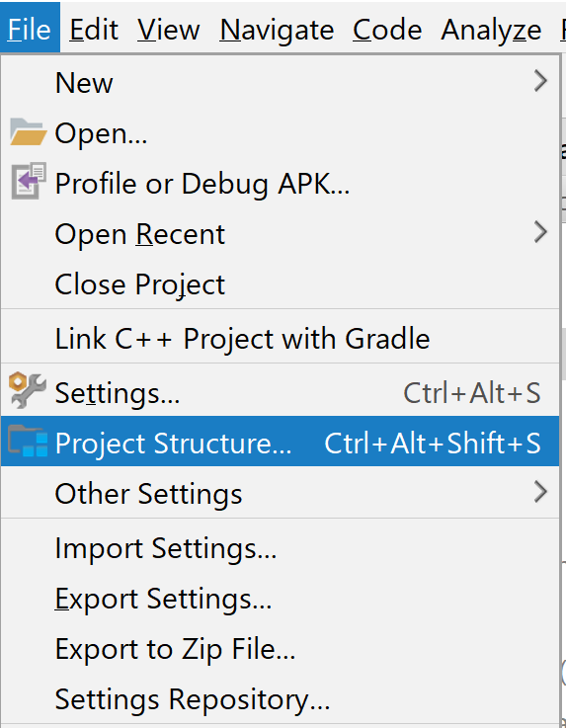Open the View menu
This screenshot has height=728, width=566.
click(169, 30)
